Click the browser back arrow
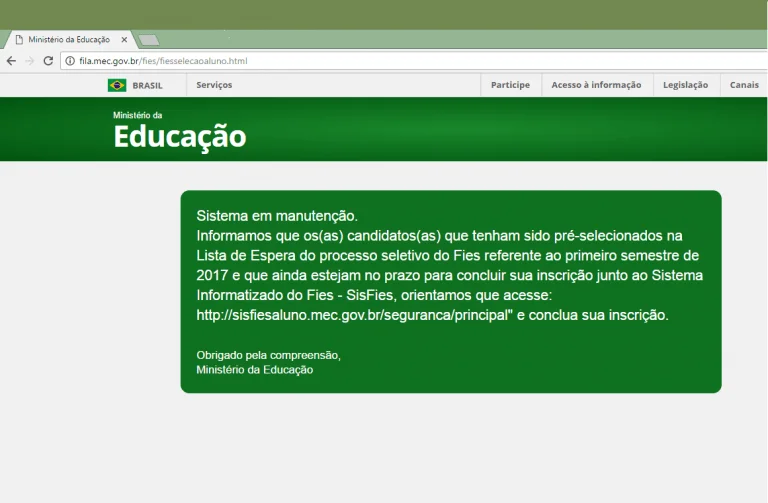This screenshot has height=503, width=768. pos(11,61)
